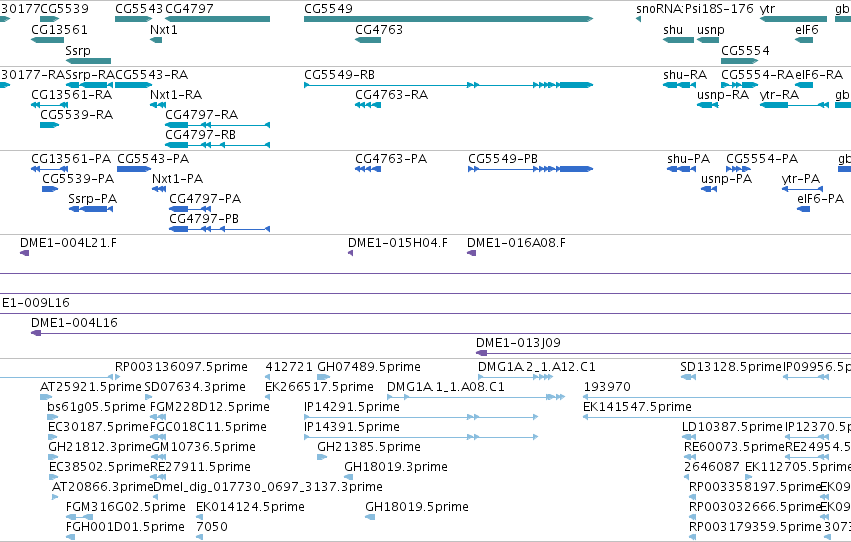Open the DME1-016A08.F clone end label
851x542 pixels.
pos(516,243)
